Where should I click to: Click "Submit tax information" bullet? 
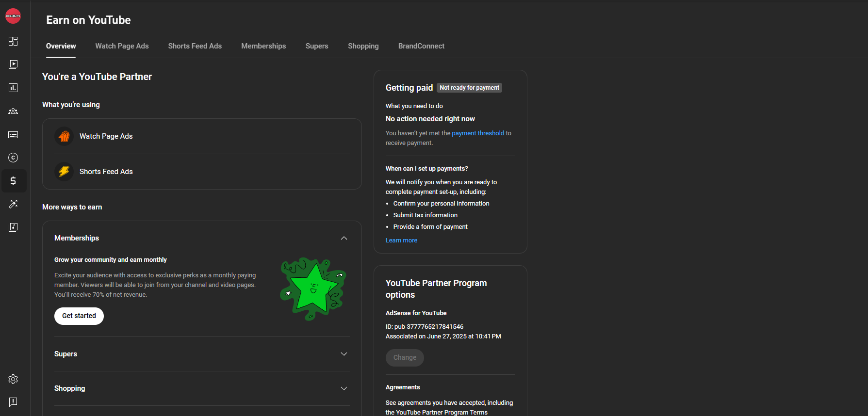pyautogui.click(x=426, y=215)
